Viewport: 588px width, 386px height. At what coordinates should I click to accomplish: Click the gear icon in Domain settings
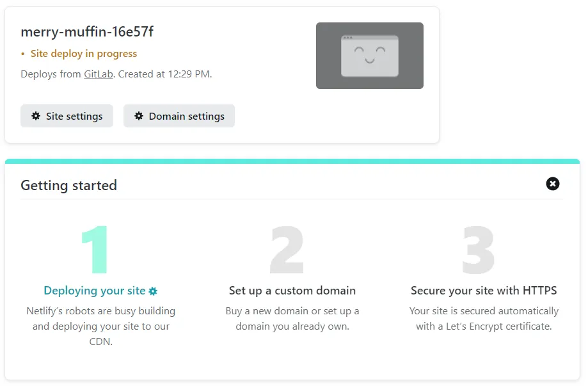coord(139,116)
